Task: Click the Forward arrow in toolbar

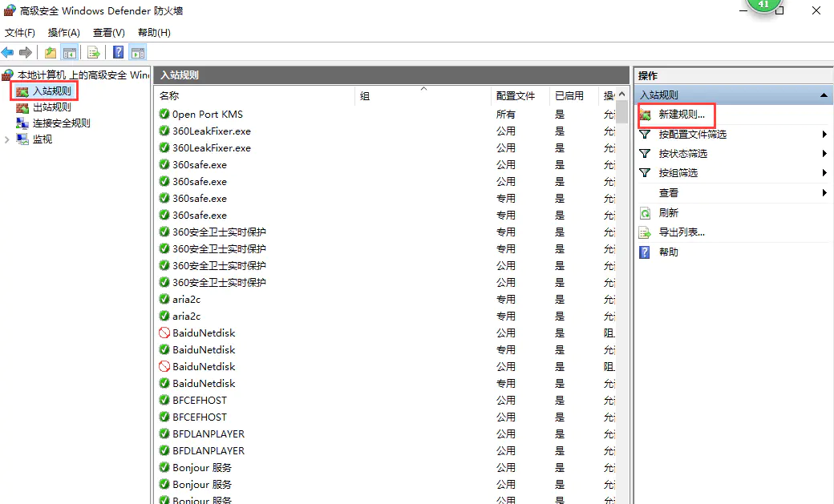Action: tap(26, 53)
